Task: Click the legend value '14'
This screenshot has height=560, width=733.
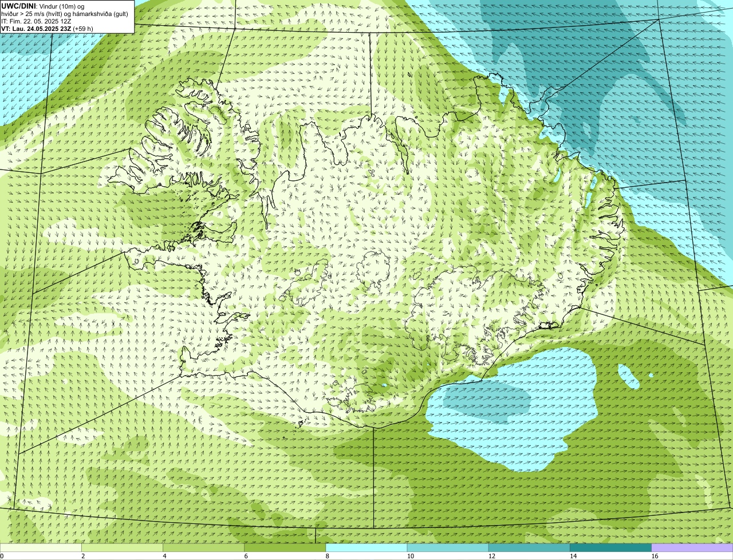Action: pos(573,556)
